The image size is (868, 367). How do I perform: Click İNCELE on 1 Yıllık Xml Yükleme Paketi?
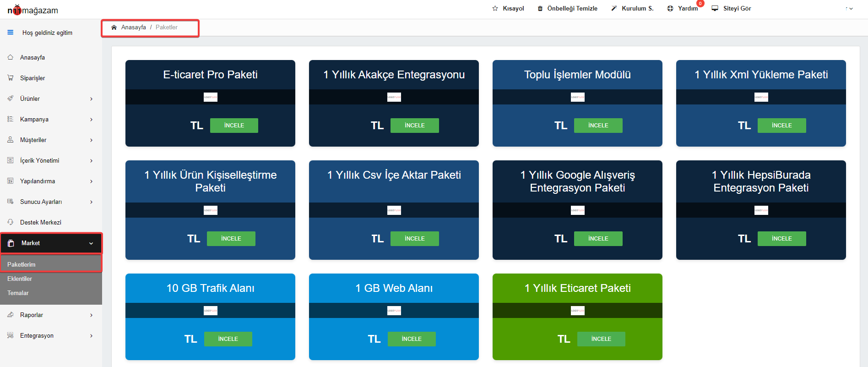[782, 126]
